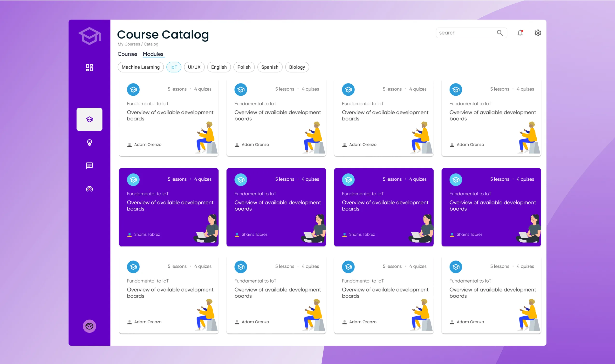This screenshot has width=615, height=364.
Task: Open title of first purple module card
Action: [170, 205]
